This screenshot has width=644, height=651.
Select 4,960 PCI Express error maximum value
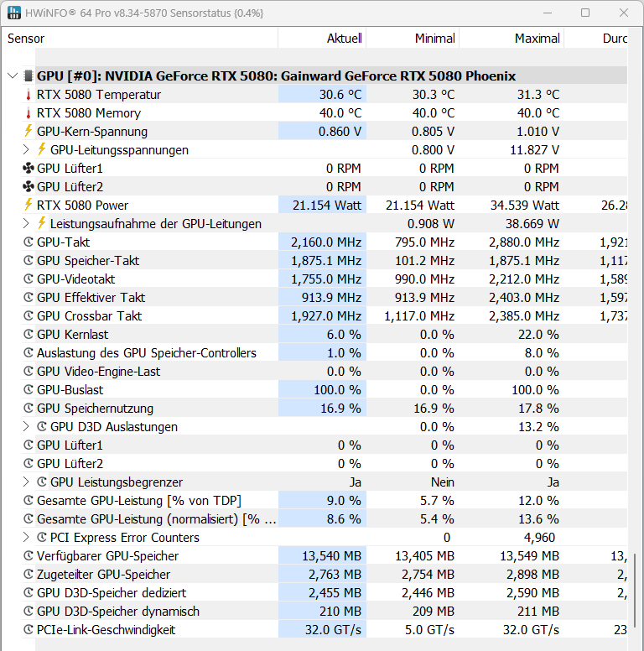pyautogui.click(x=539, y=537)
